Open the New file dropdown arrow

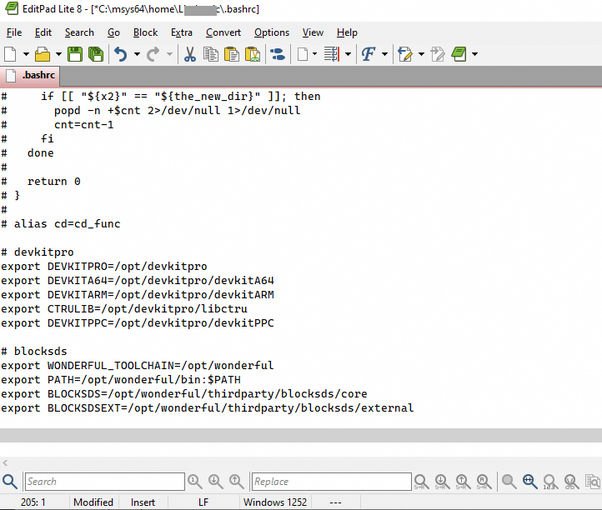(26, 54)
